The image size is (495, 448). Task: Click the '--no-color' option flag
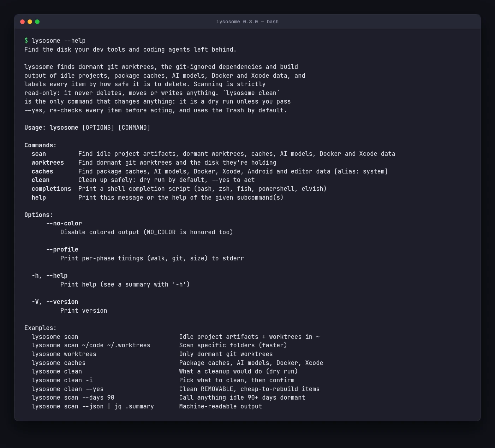(64, 223)
